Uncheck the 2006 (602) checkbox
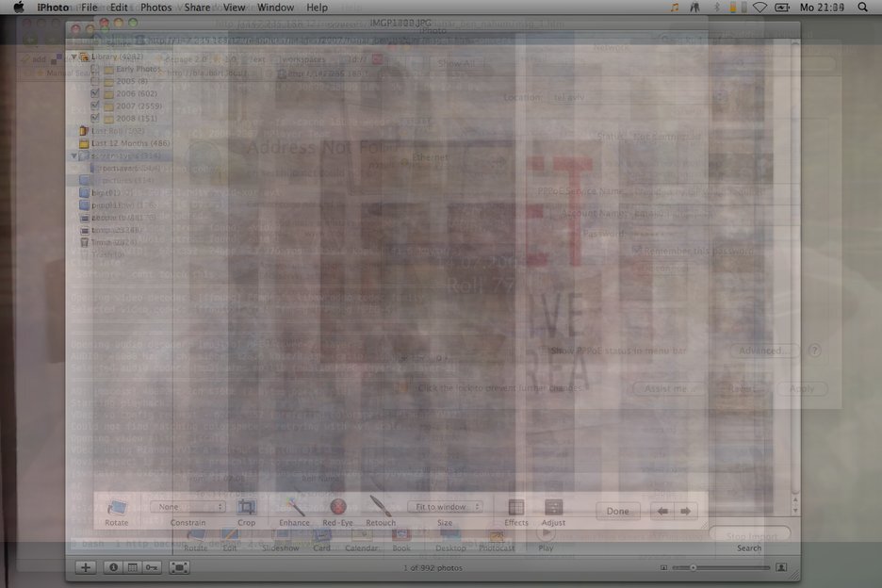 pos(95,93)
